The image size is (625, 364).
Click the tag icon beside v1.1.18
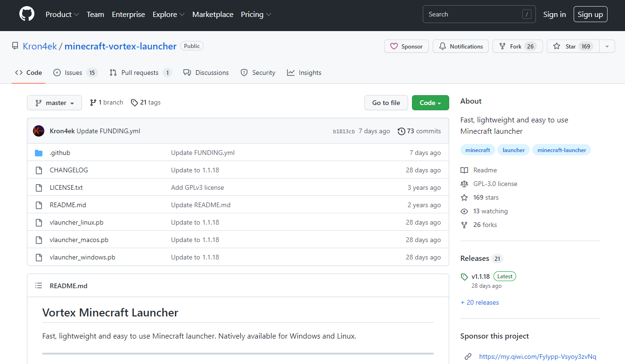pyautogui.click(x=464, y=277)
